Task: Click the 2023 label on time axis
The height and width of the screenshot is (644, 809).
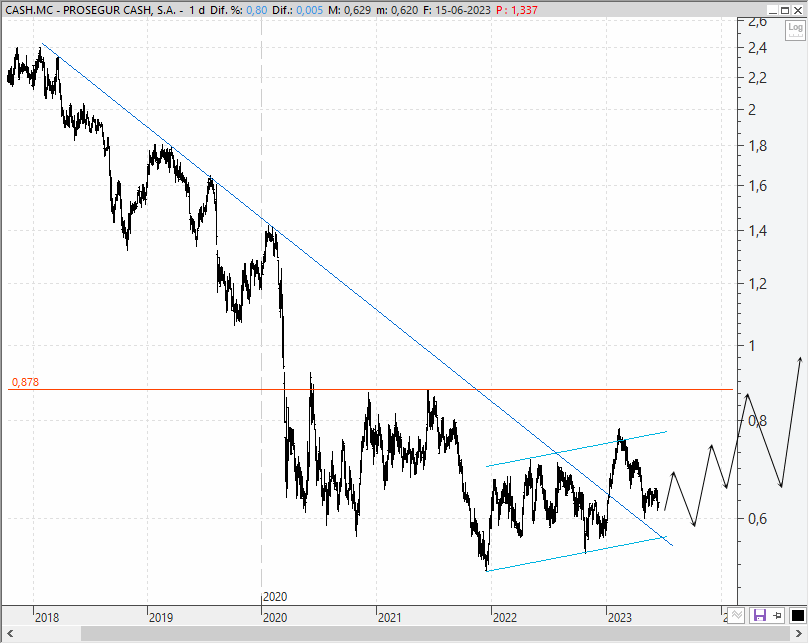Action: 620,618
